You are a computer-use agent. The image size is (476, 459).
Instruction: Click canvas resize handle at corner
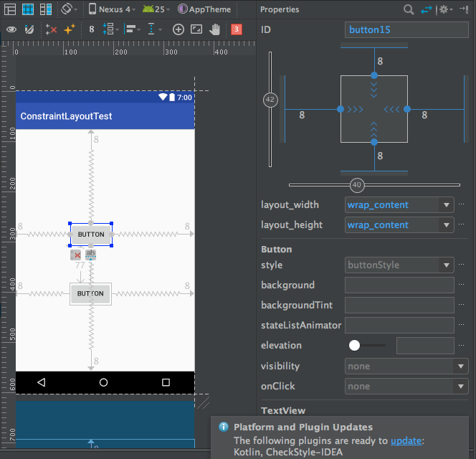(x=203, y=403)
